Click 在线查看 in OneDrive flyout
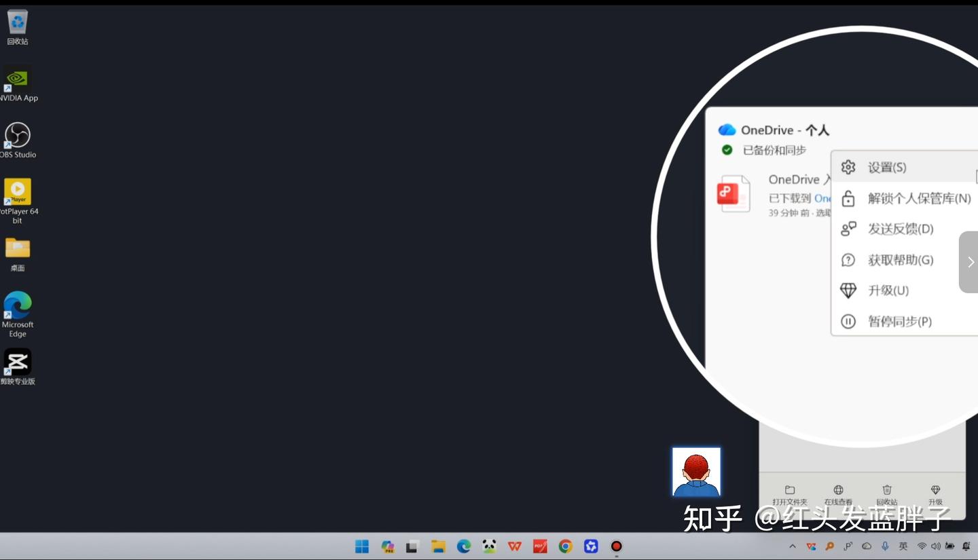This screenshot has height=560, width=978. point(838,496)
